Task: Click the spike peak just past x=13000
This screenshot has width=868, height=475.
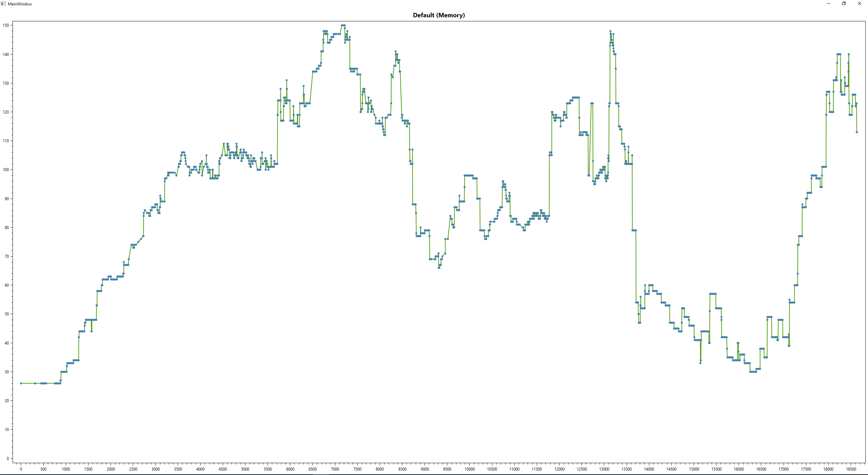Action: pyautogui.click(x=610, y=31)
